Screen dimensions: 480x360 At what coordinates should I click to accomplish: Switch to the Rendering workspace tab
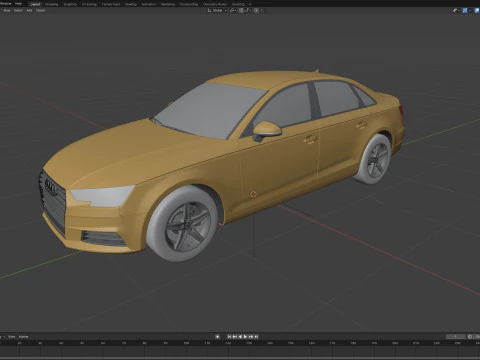pos(168,4)
